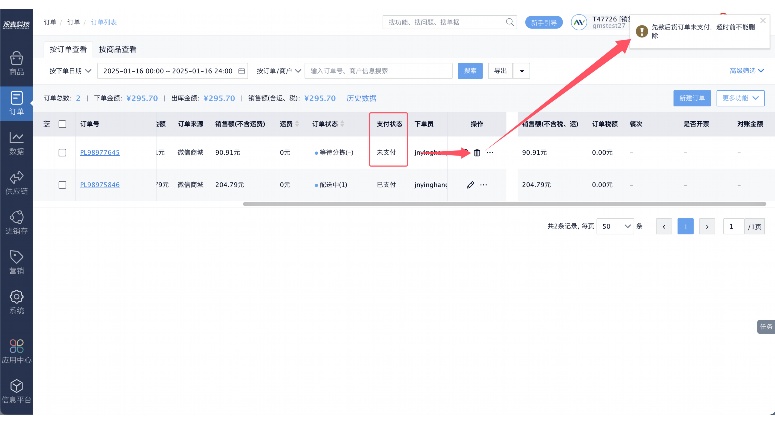
Task: Open three-dot more menu for order PL98977645
Action: pyautogui.click(x=490, y=153)
